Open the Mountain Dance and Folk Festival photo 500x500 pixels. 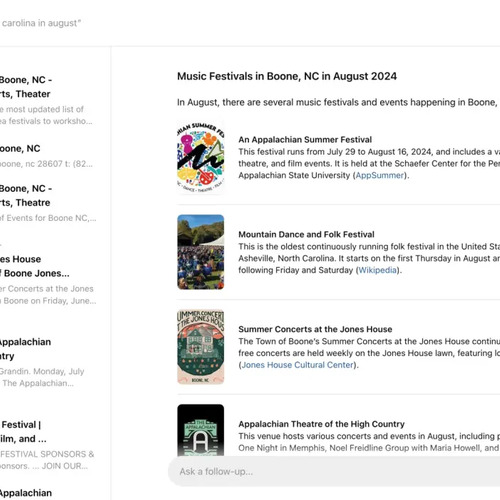coord(201,252)
